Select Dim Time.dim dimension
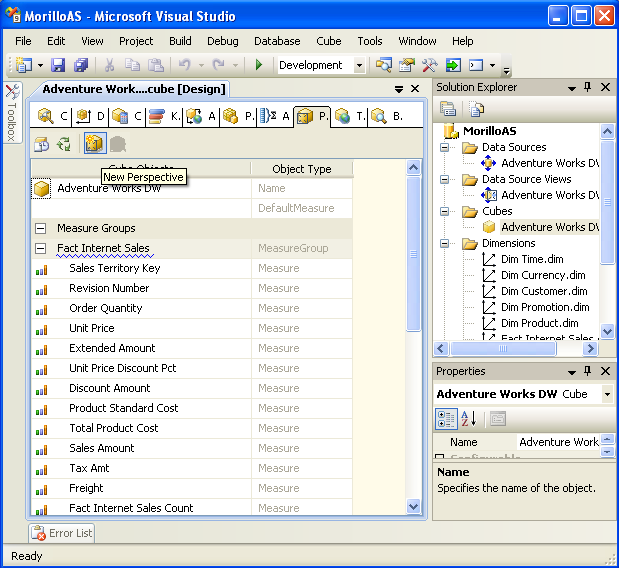This screenshot has width=619, height=568. pos(532,259)
